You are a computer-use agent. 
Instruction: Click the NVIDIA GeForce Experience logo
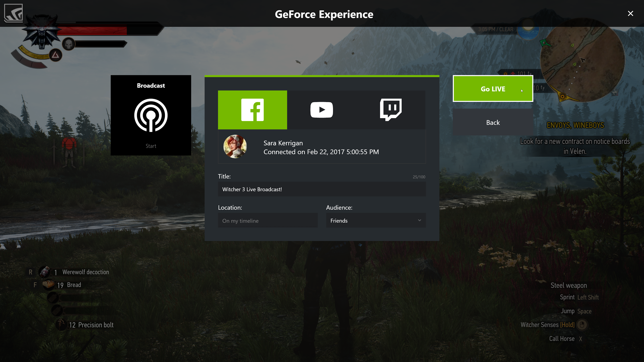[x=13, y=13]
